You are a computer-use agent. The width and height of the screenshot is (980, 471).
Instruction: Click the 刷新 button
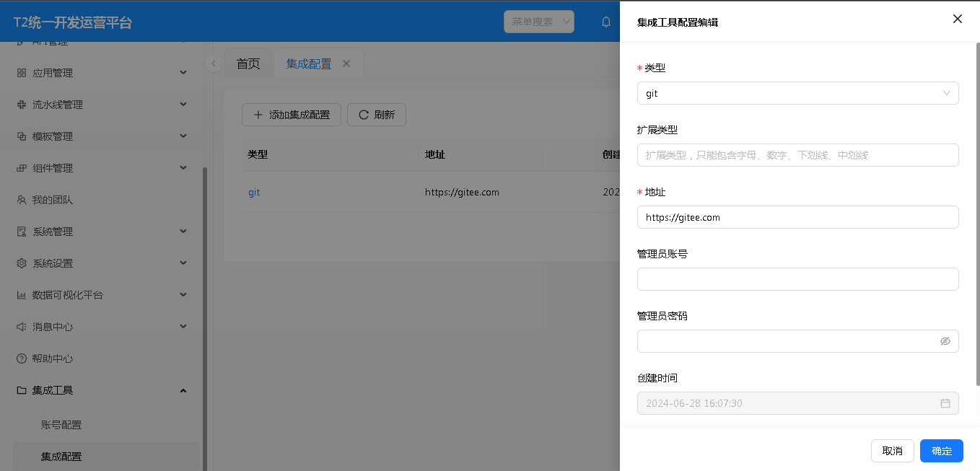coord(377,115)
